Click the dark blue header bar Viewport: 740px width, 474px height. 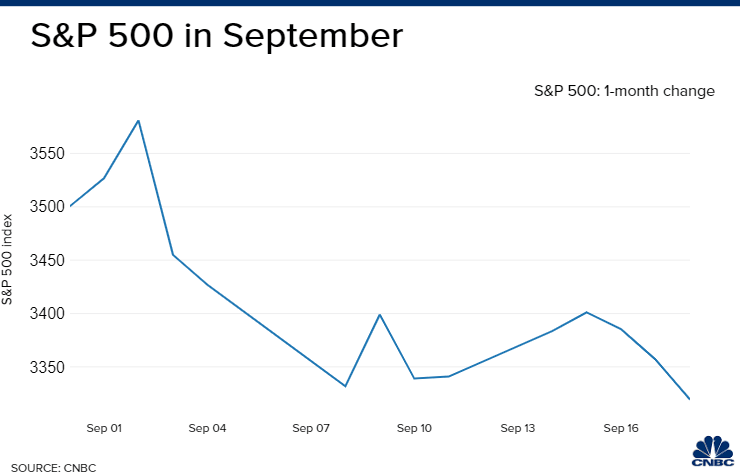[370, 3]
